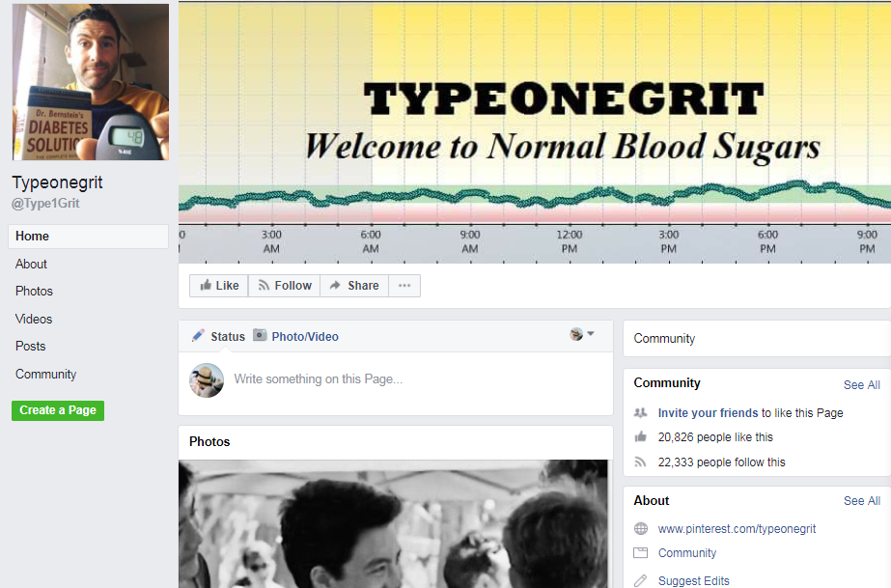The image size is (891, 588).
Task: Select the Photo/Video composer tab
Action: 296,336
